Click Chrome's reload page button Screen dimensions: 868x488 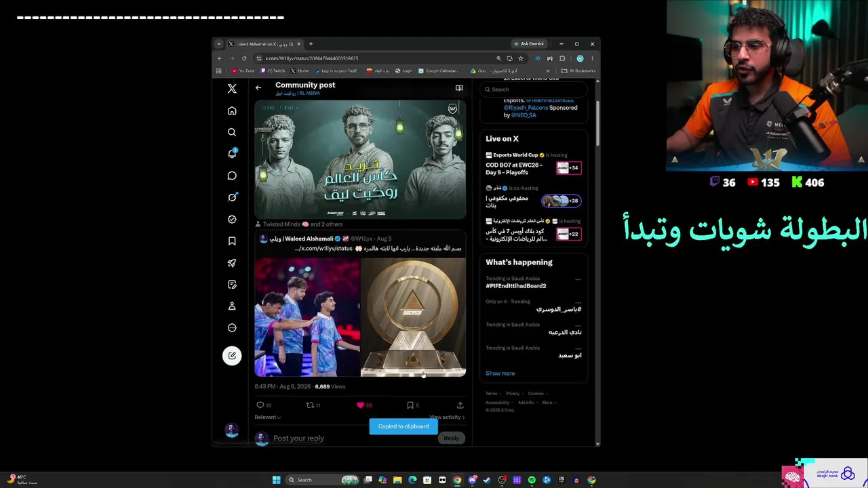coord(244,58)
